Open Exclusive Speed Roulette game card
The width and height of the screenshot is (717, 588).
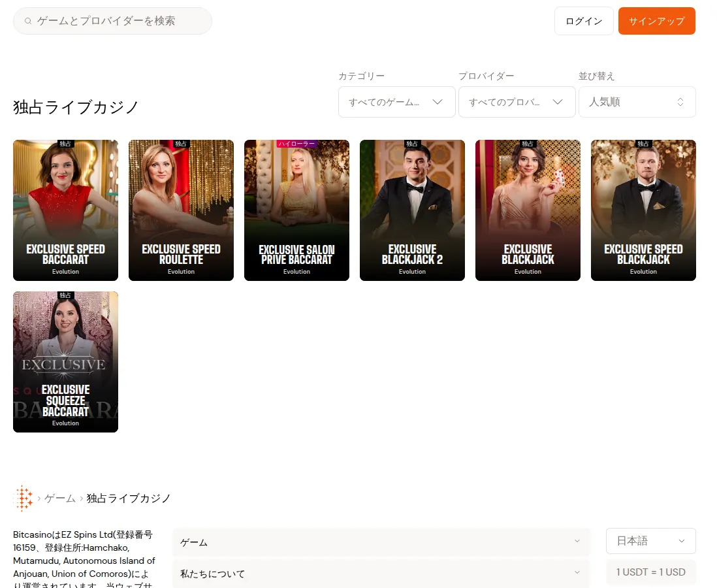tap(181, 210)
